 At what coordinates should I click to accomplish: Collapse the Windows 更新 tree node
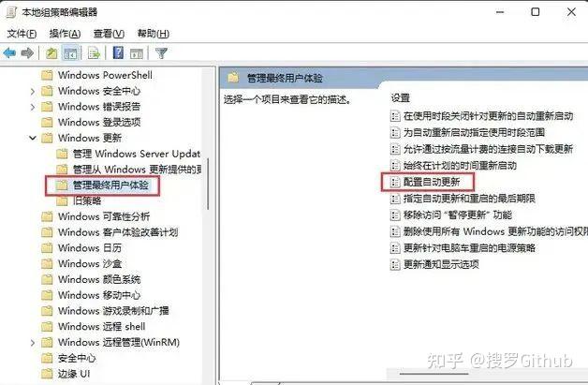pos(33,138)
